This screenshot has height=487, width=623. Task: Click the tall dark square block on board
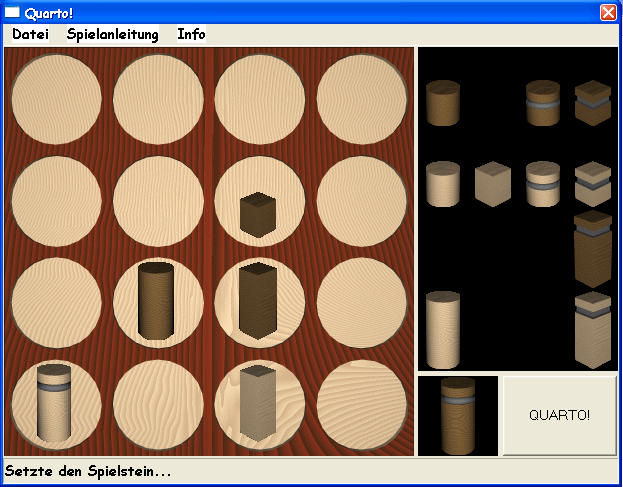tap(258, 301)
